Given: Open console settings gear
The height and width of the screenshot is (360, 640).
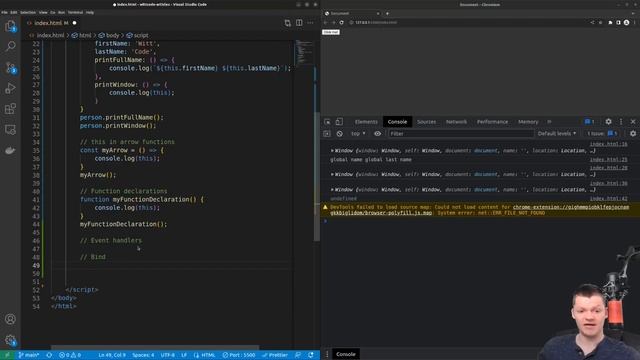Looking at the screenshot, I should [633, 133].
